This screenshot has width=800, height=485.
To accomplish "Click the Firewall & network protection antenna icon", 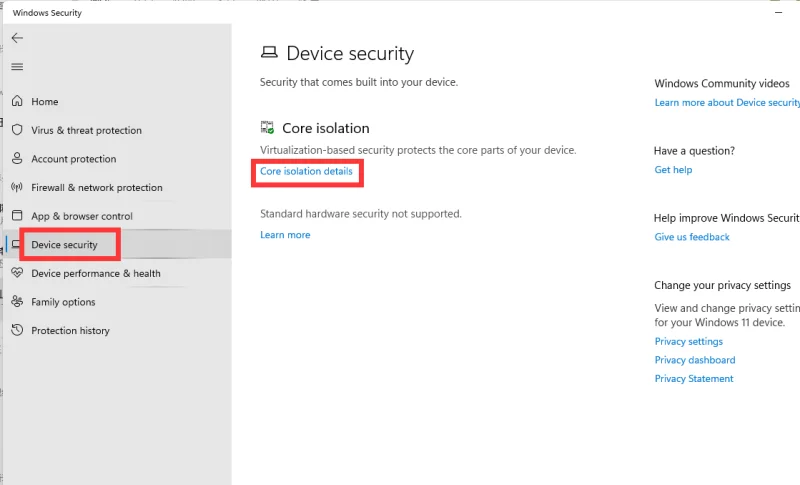I will click(x=17, y=187).
